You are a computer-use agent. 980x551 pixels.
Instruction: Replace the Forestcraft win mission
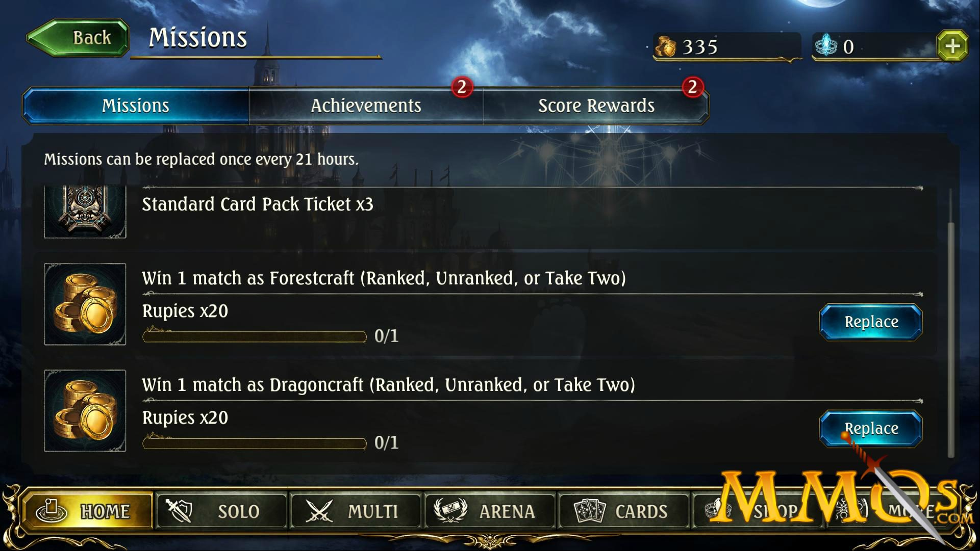click(871, 322)
